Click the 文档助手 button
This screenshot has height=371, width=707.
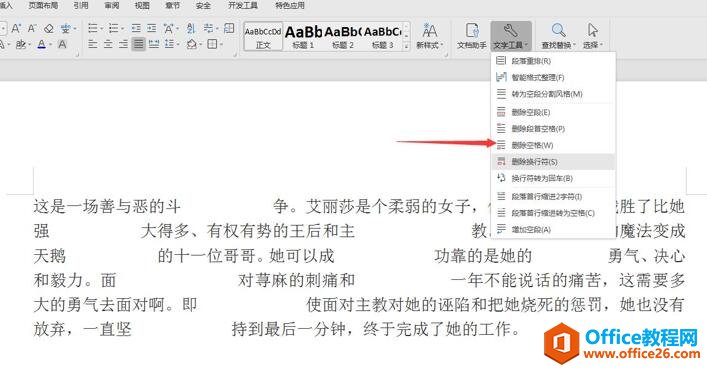472,36
